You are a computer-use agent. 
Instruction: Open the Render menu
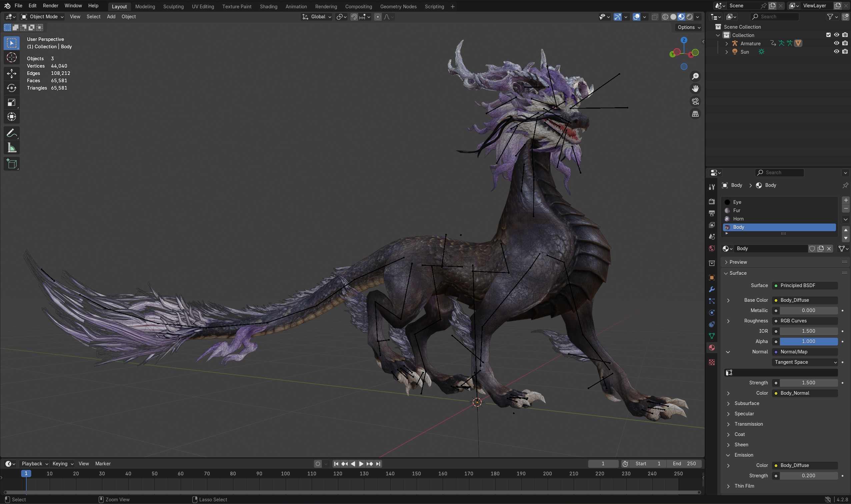[x=50, y=6]
